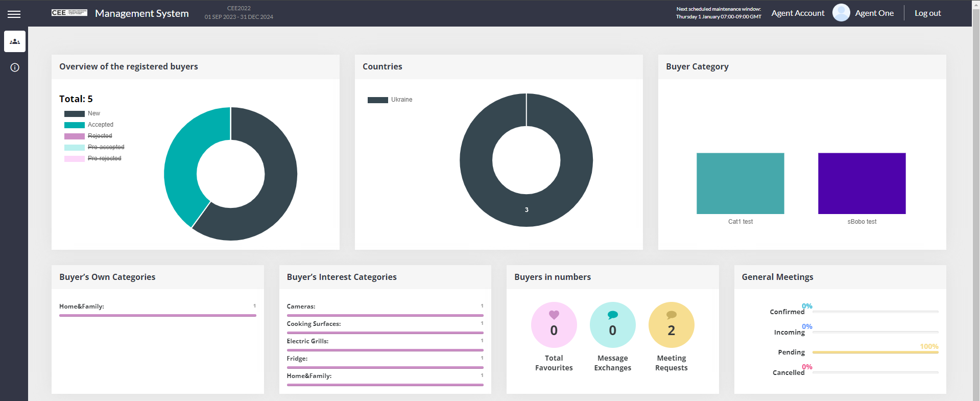The width and height of the screenshot is (980, 401).
Task: Click the Log out link
Action: [x=927, y=13]
